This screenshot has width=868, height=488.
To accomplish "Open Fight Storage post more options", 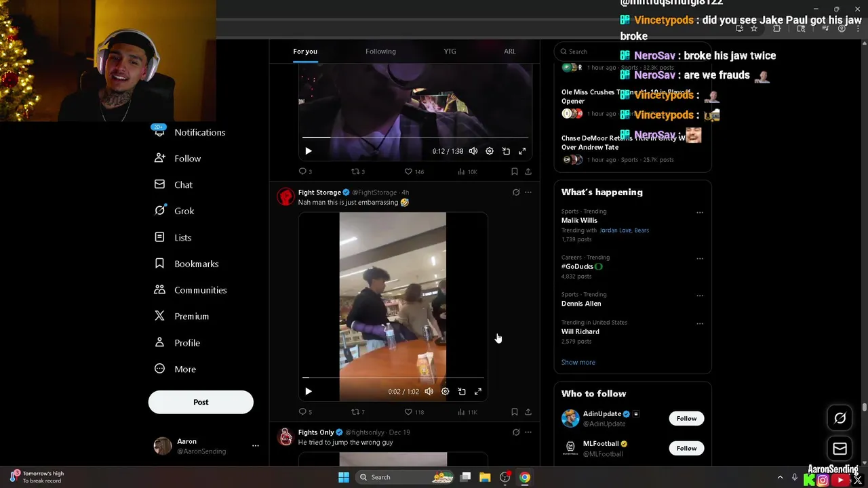I will (x=528, y=192).
